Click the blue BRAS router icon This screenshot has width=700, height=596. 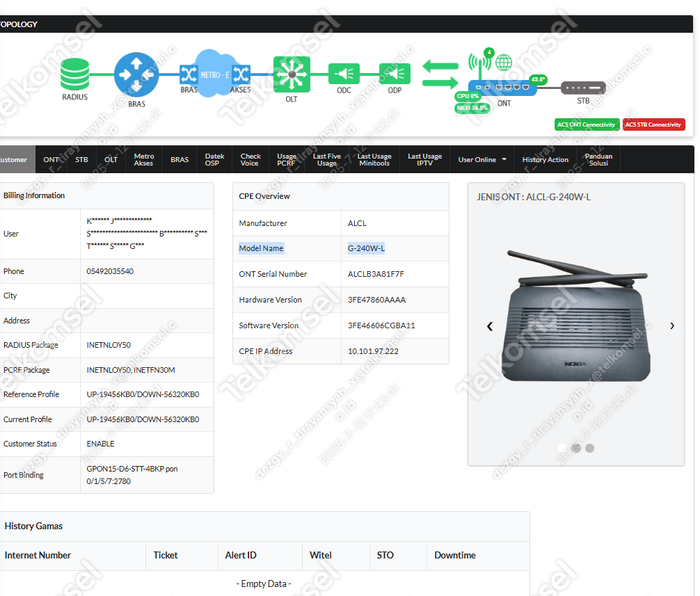[x=136, y=74]
